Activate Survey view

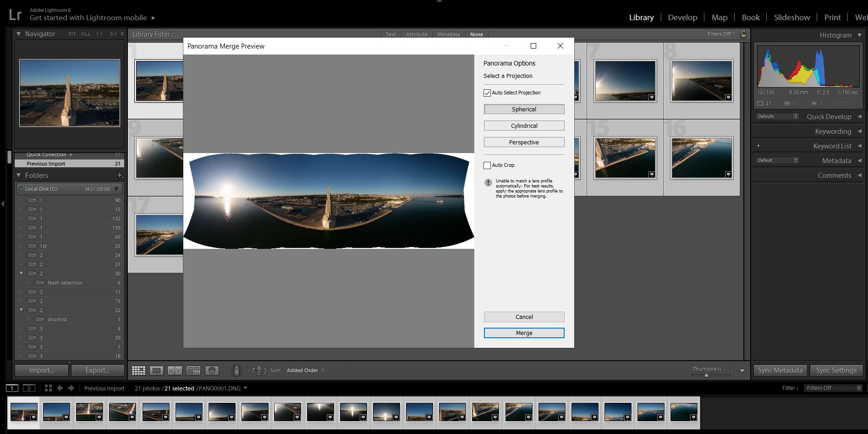193,370
